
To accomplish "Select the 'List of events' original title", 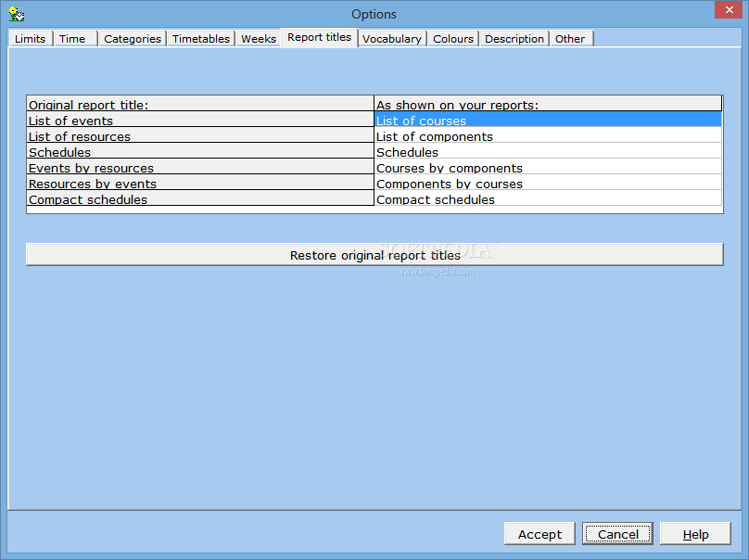I will tap(200, 120).
